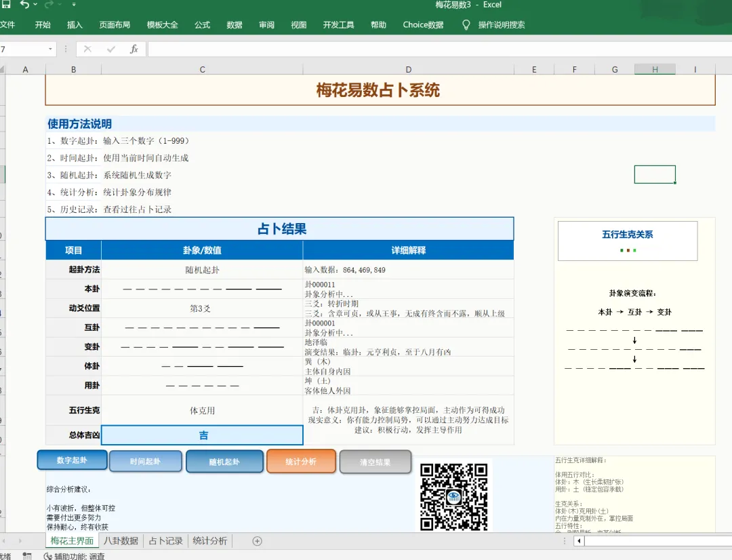Click the Insert Function fx icon

[134, 49]
